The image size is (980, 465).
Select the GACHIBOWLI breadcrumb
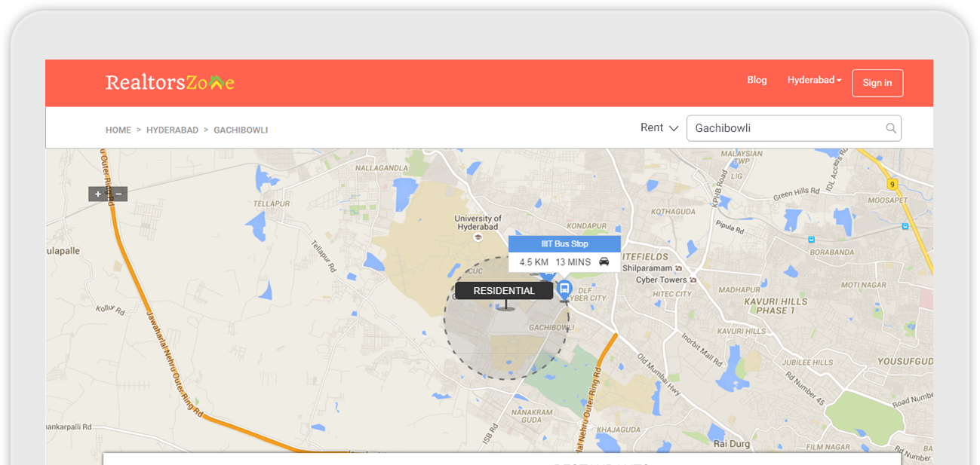click(x=241, y=130)
